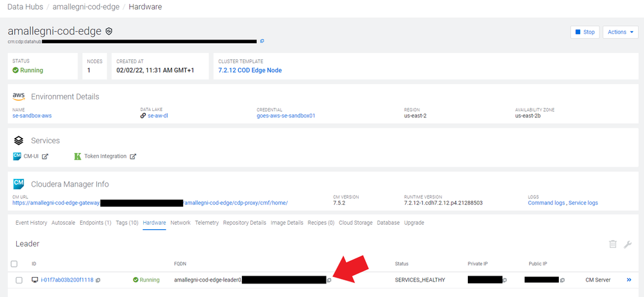644x297 pixels.
Task: Click the CM-UI service logo icon
Action: pyautogui.click(x=17, y=156)
